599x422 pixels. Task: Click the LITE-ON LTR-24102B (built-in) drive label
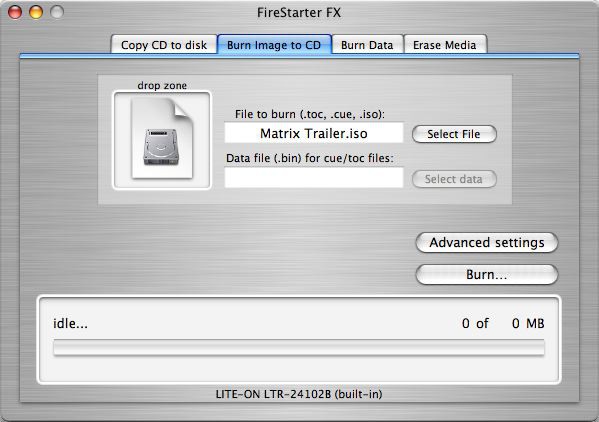(x=299, y=394)
